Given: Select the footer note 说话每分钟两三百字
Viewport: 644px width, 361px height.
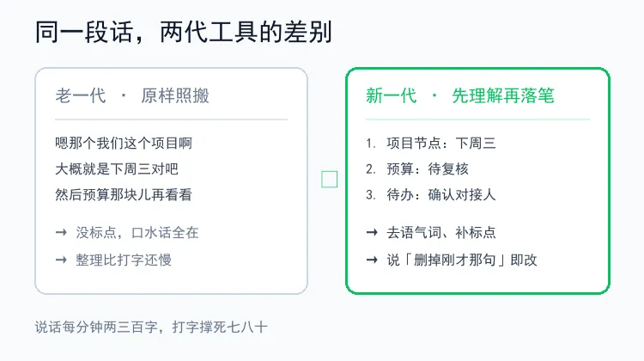Looking at the screenshot, I should pos(96,327).
